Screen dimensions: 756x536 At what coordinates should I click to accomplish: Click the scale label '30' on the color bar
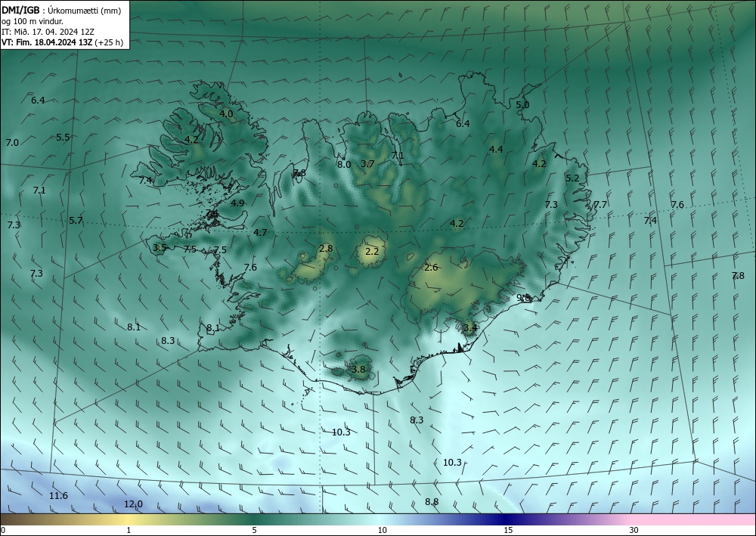coord(634,531)
